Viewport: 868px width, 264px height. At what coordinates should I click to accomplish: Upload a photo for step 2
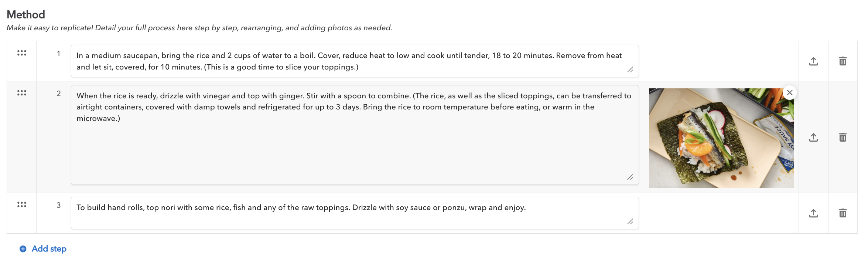click(x=814, y=137)
